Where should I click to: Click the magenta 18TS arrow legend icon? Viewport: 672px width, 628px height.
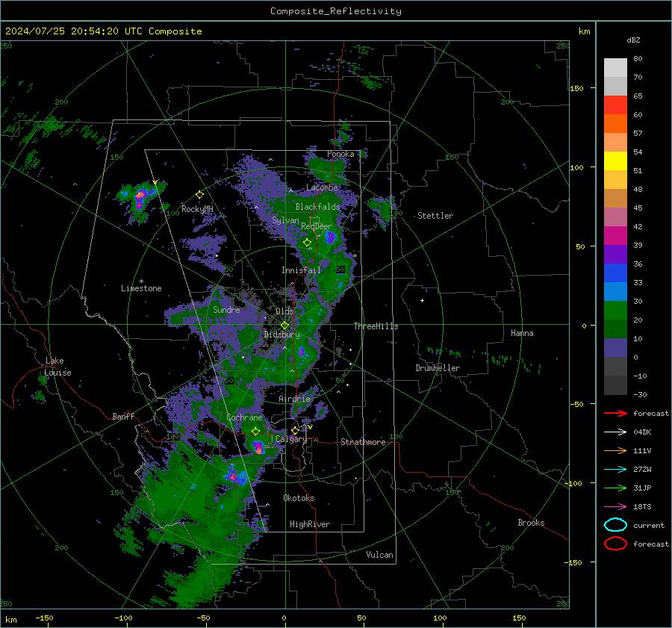point(615,507)
